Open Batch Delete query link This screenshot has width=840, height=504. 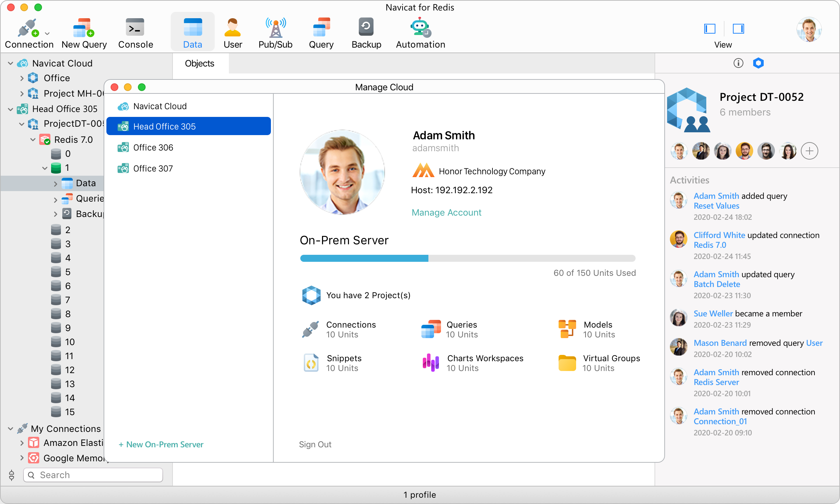[x=717, y=284]
